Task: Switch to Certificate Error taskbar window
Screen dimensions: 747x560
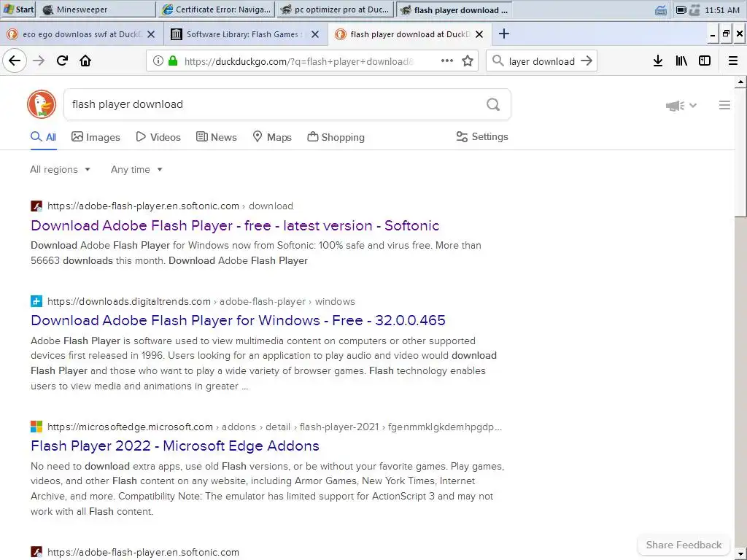Action: (216, 9)
